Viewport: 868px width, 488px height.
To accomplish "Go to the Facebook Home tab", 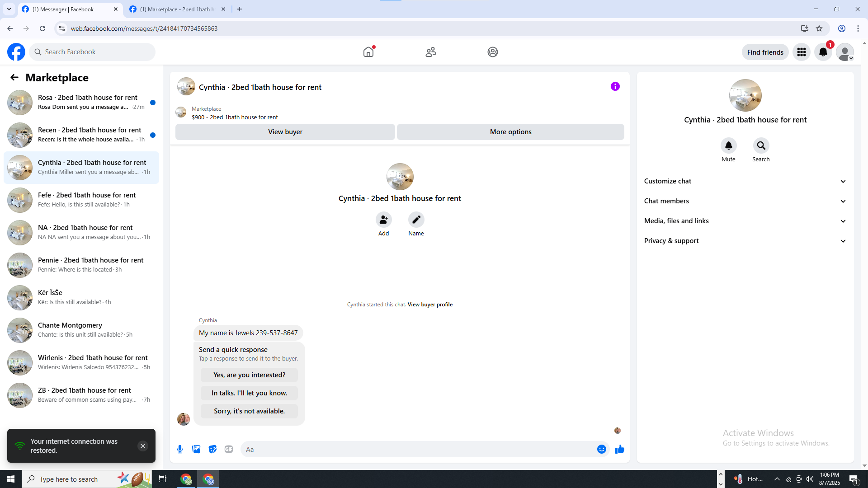I will pos(368,52).
